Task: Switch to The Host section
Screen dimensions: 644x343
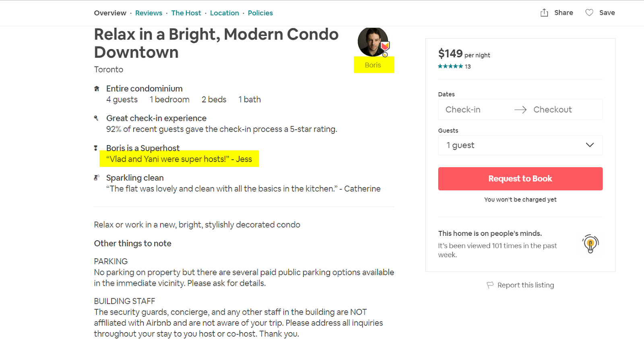Action: pyautogui.click(x=186, y=13)
